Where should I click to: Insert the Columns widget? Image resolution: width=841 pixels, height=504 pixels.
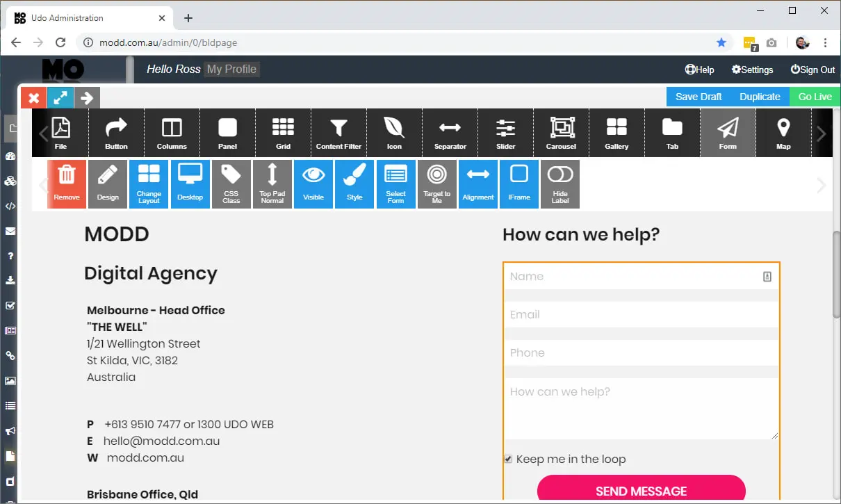[x=172, y=133]
